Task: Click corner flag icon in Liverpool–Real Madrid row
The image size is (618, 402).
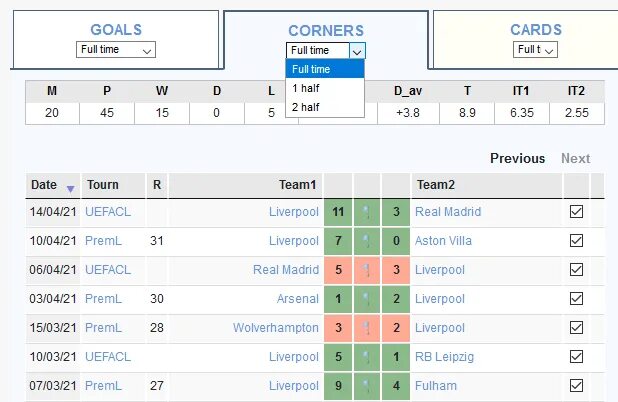Action: 367,212
